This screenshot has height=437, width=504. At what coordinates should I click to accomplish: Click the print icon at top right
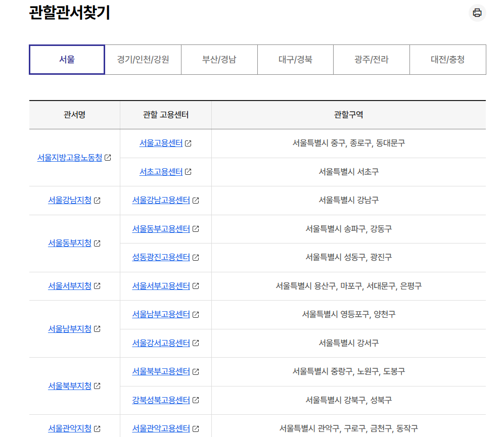pos(477,14)
